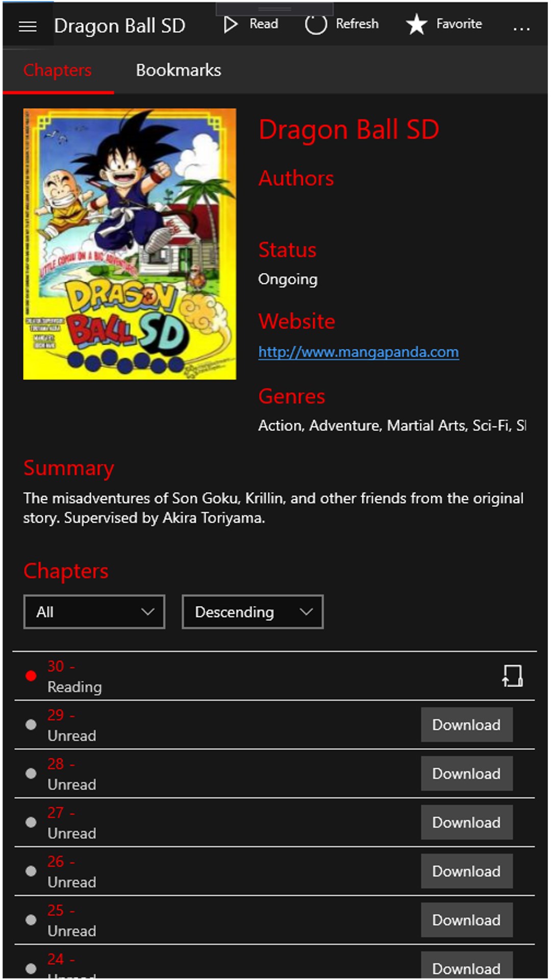Download chapter 27
This screenshot has height=980, width=551.
click(x=467, y=822)
